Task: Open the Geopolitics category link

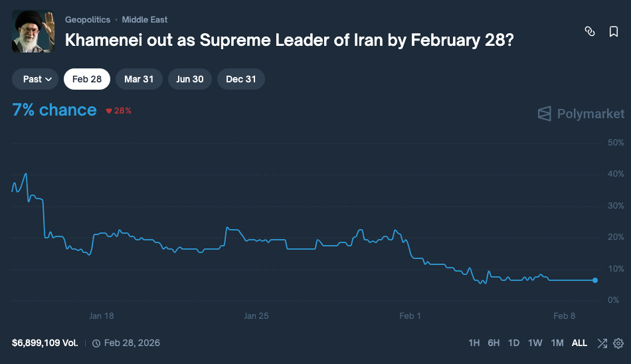Action: coord(88,20)
